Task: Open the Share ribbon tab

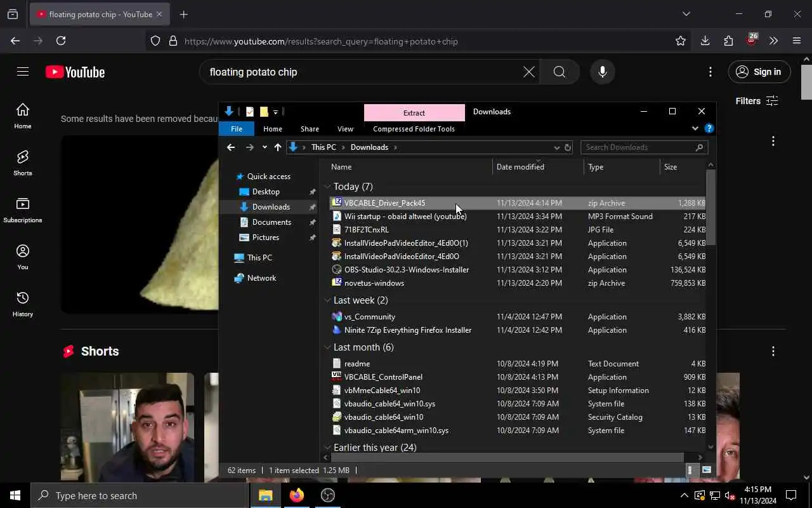Action: 310,128
